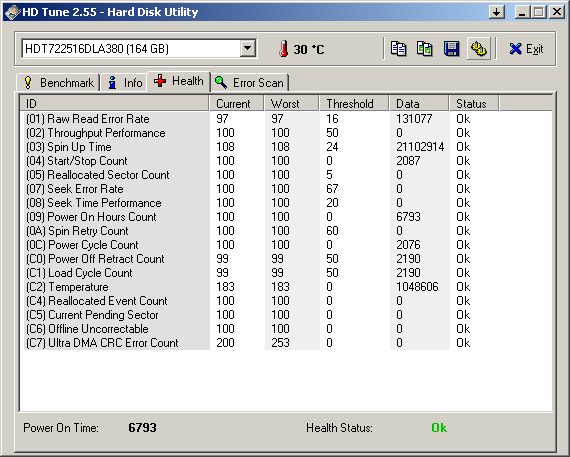This screenshot has width=570, height=457.
Task: Click the thermometer temperature icon
Action: click(x=284, y=49)
